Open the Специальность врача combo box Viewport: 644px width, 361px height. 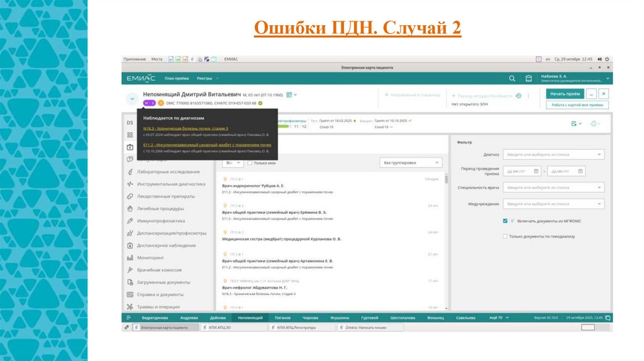pos(553,187)
